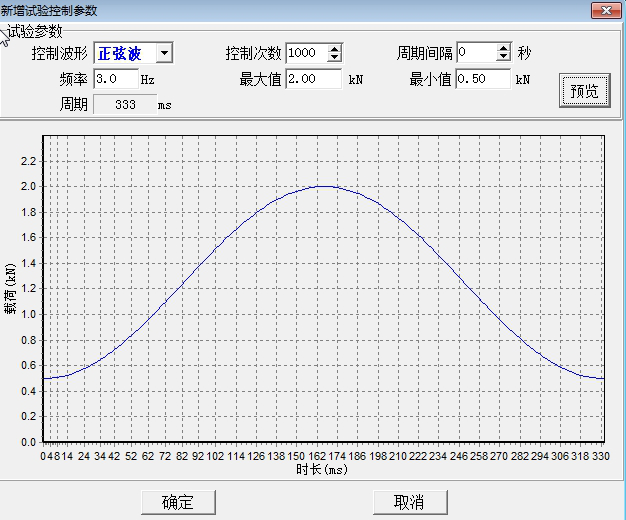
Task: Click the sine curve peak at 2.0 kN
Action: (x=324, y=186)
